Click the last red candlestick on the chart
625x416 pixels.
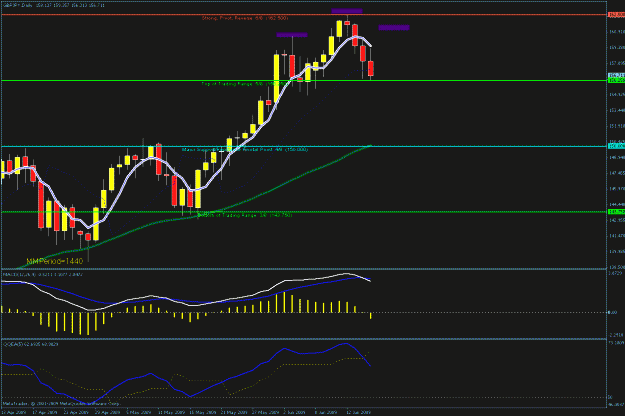click(371, 68)
